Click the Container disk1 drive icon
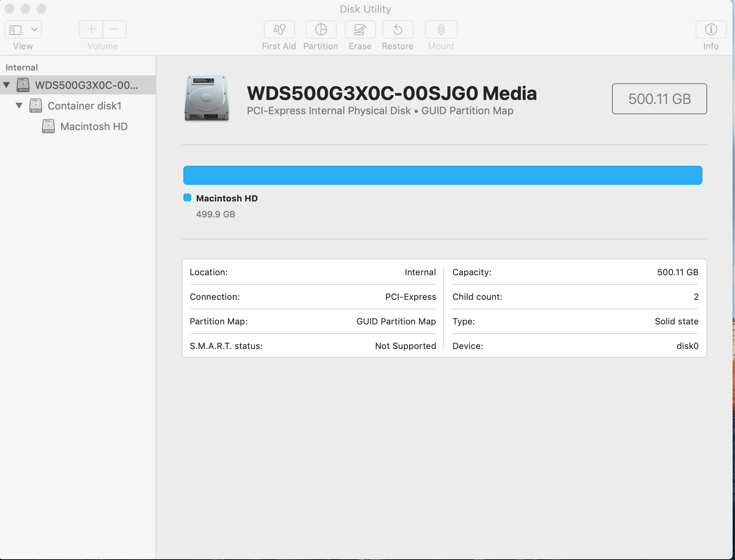The image size is (735, 560). pyautogui.click(x=36, y=106)
